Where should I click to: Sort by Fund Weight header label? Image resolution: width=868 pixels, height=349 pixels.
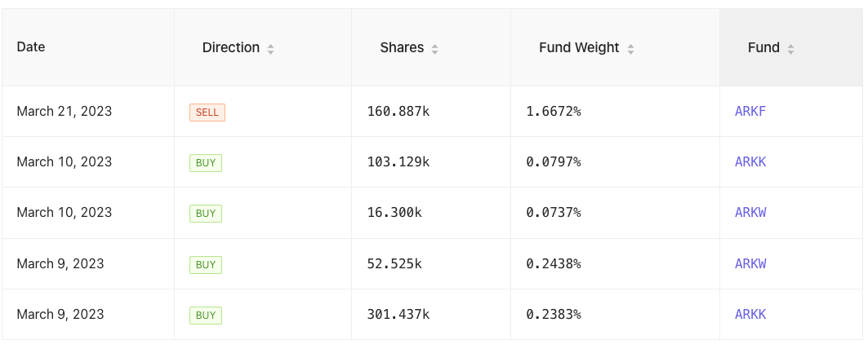tap(579, 47)
